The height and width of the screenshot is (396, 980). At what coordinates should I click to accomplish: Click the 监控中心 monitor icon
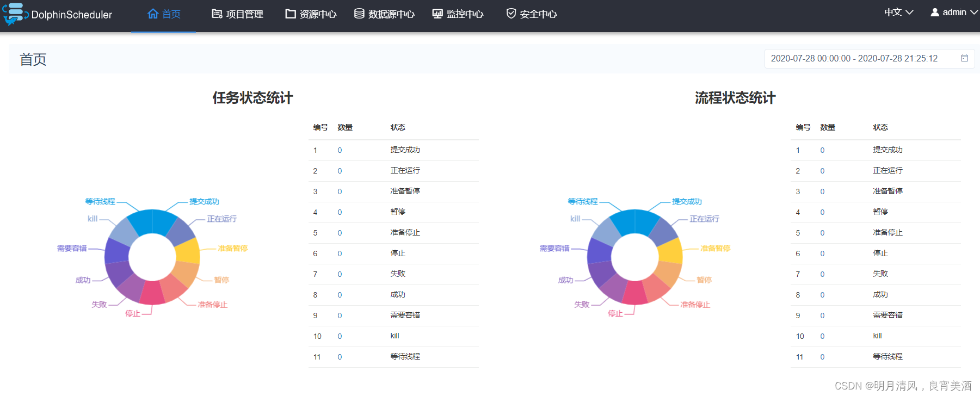tap(437, 14)
